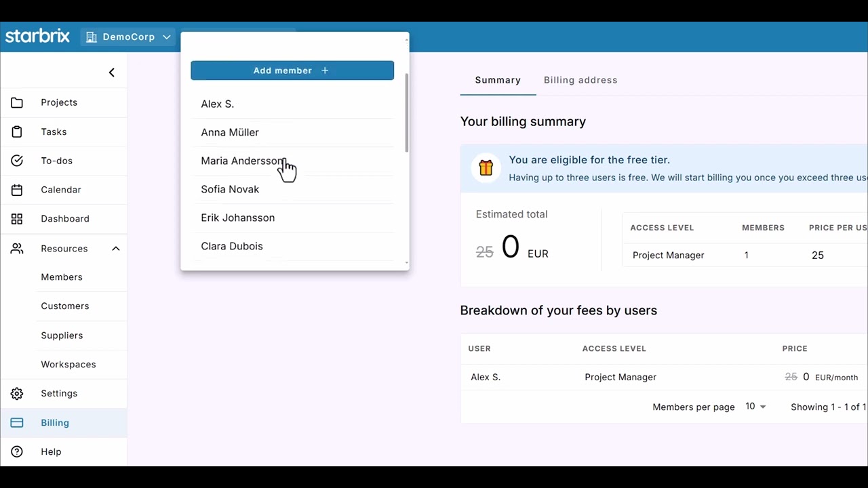This screenshot has width=868, height=488.
Task: Click the 'You are eligible for the free tier' text
Action: [589, 160]
